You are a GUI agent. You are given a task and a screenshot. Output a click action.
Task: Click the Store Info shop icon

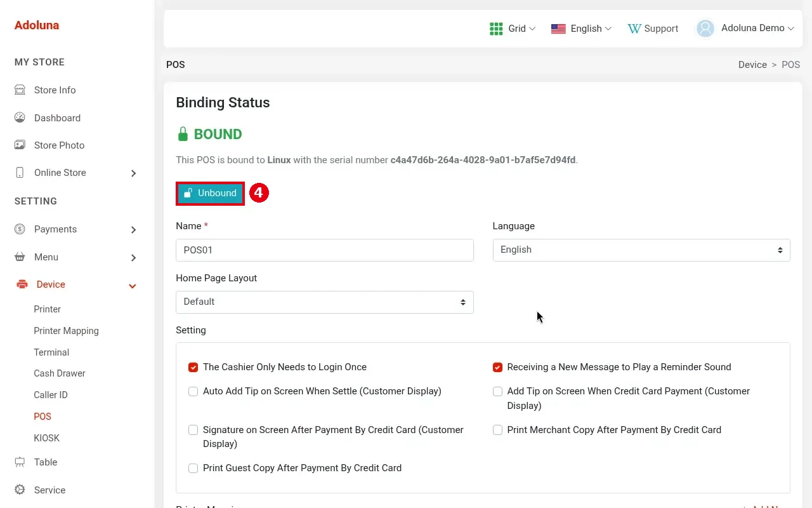tap(20, 90)
